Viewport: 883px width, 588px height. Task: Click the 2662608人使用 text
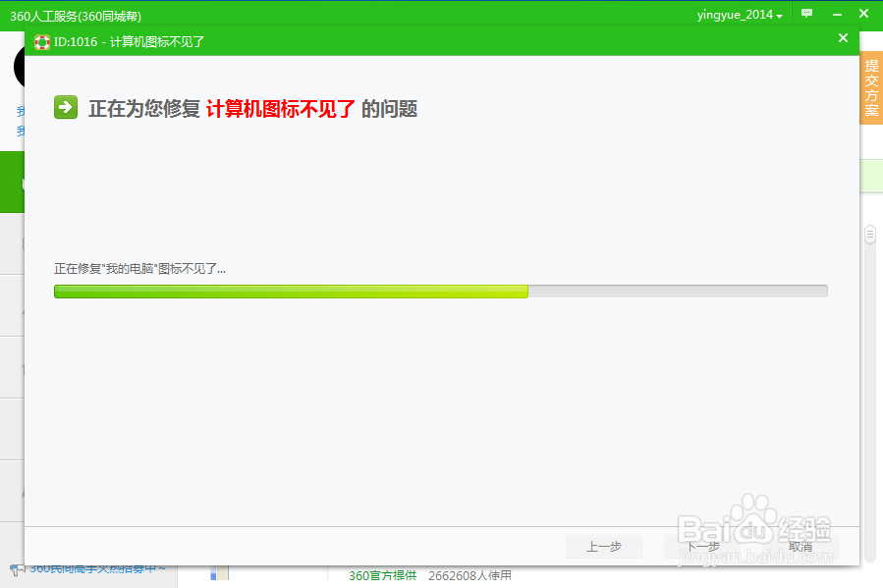tap(469, 575)
